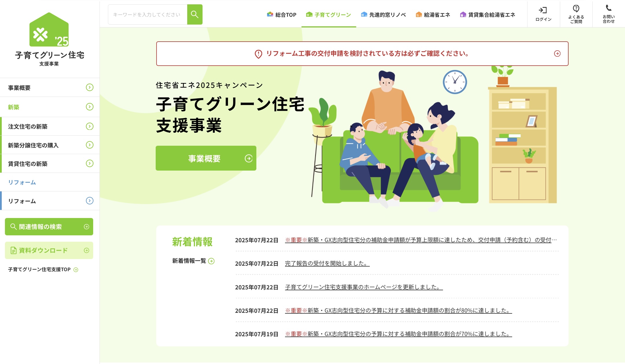The height and width of the screenshot is (364, 625).
Task: Click the 子育てグリーン住宅 '25 house logo
Action: coord(49,29)
